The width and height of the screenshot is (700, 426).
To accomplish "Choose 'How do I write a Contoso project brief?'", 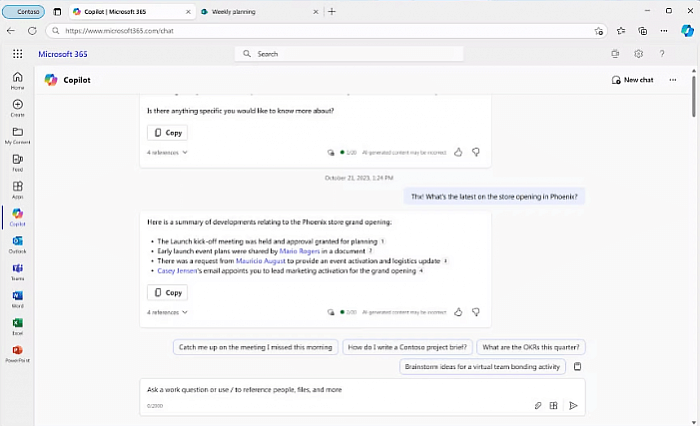I will click(x=407, y=347).
